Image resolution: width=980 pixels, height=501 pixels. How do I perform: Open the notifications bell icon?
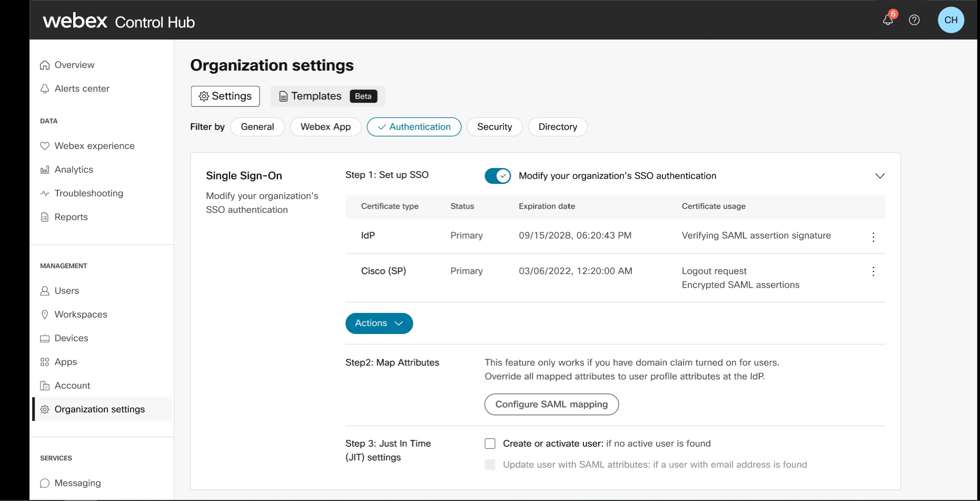coord(888,20)
